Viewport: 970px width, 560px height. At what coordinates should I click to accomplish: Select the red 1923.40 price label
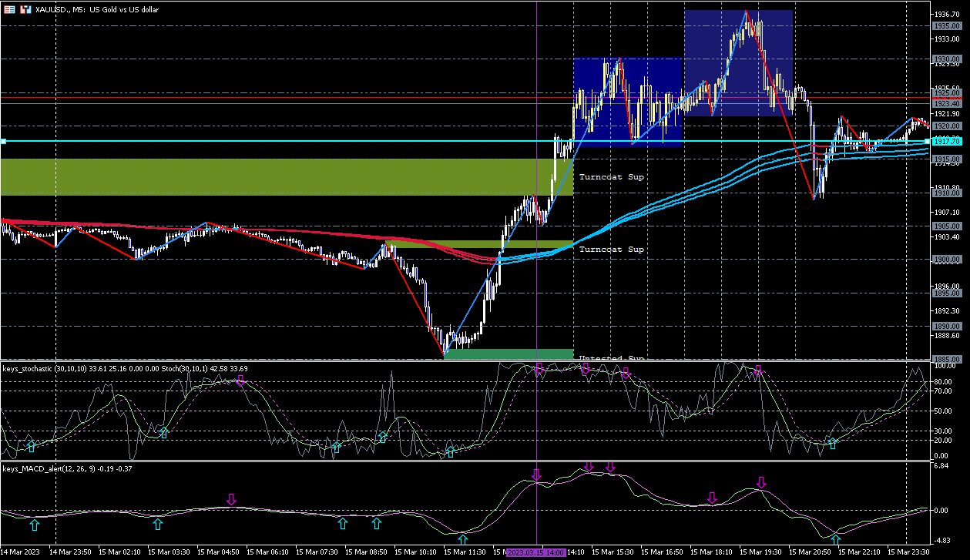point(946,103)
